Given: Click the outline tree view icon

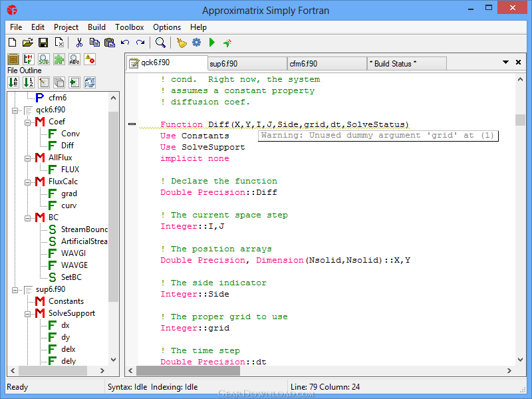Looking at the screenshot, I should [x=44, y=82].
